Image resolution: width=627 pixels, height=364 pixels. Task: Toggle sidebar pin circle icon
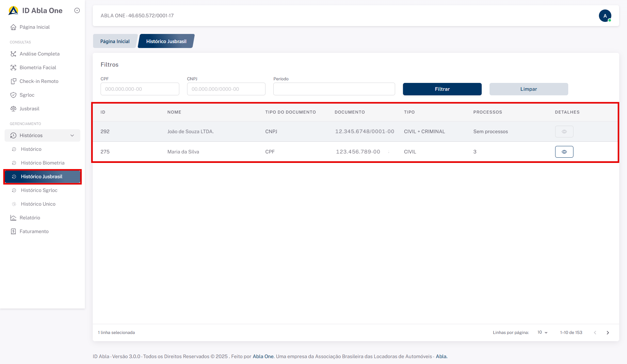tap(77, 10)
